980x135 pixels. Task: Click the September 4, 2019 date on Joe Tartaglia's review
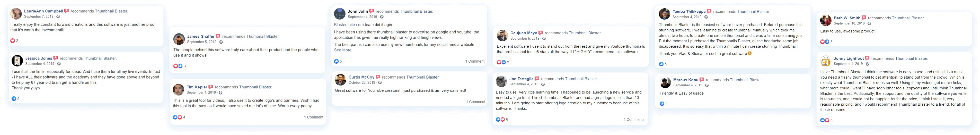(x=524, y=84)
